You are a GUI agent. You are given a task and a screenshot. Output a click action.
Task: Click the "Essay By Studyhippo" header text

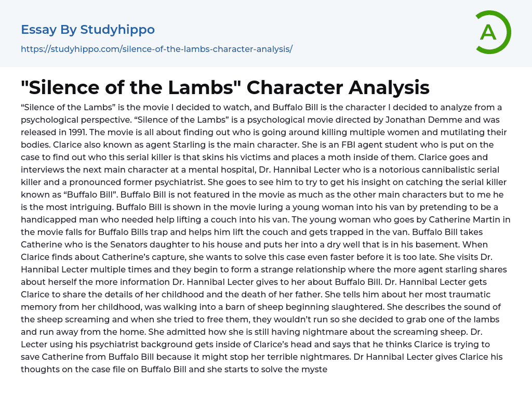[88, 30]
